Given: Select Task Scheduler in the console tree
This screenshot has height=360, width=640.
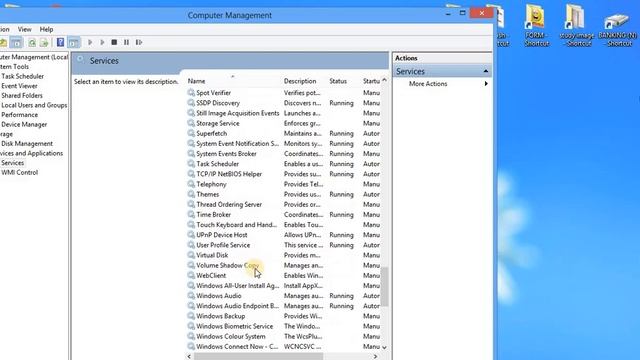Looking at the screenshot, I should coord(22,76).
